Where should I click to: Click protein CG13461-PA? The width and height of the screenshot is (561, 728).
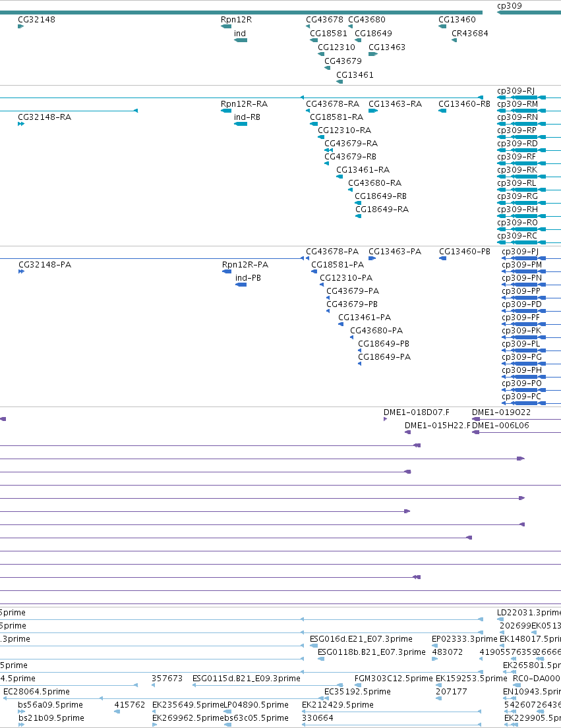pos(365,318)
